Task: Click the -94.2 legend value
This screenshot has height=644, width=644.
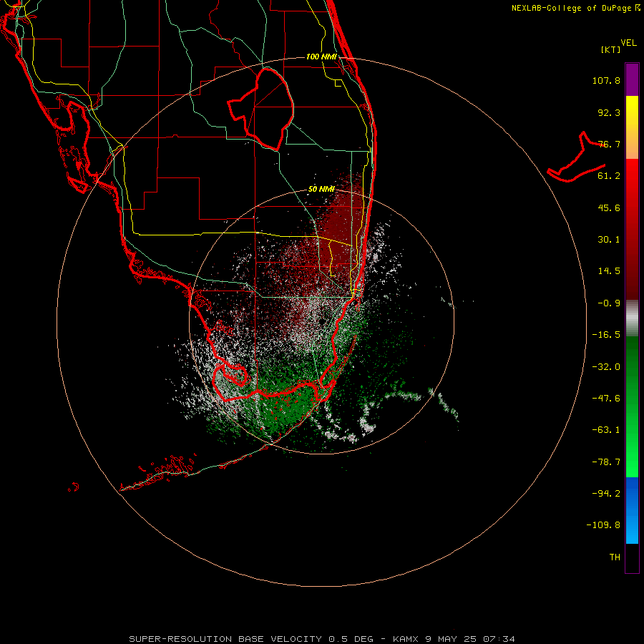Action: tap(606, 493)
